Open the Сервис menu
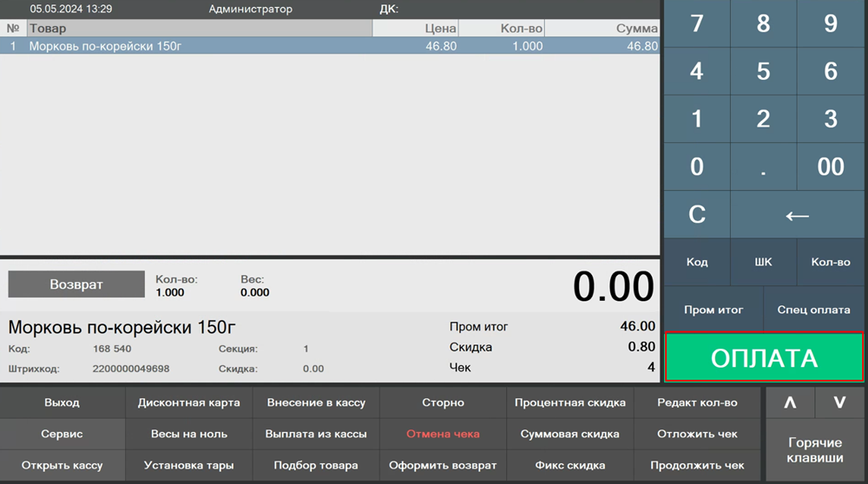The height and width of the screenshot is (484, 868). pos(62,434)
